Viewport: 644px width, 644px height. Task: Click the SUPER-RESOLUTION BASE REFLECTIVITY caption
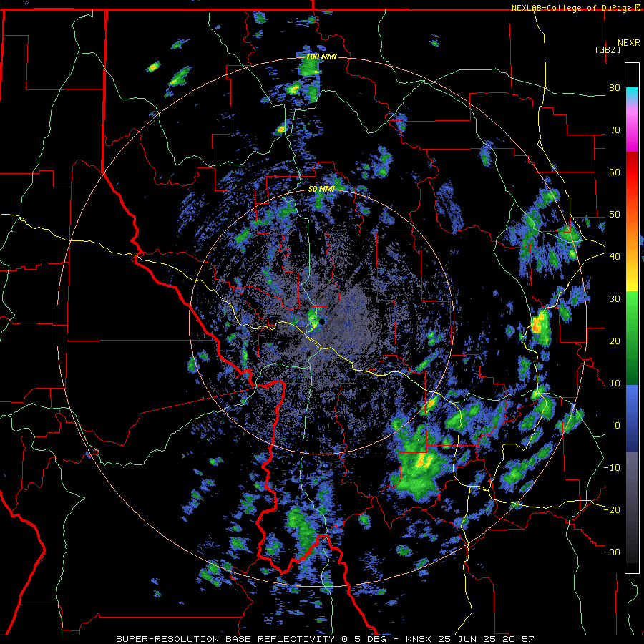tap(225, 639)
